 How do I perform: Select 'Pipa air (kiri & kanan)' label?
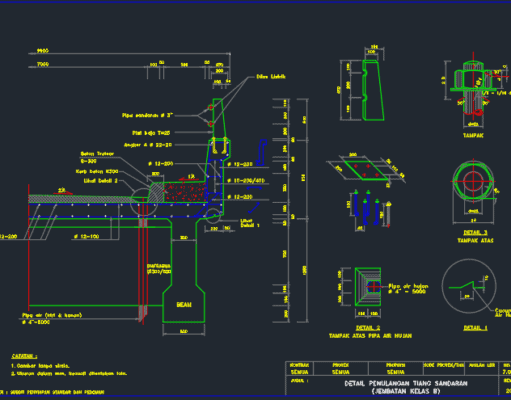(x=52, y=315)
